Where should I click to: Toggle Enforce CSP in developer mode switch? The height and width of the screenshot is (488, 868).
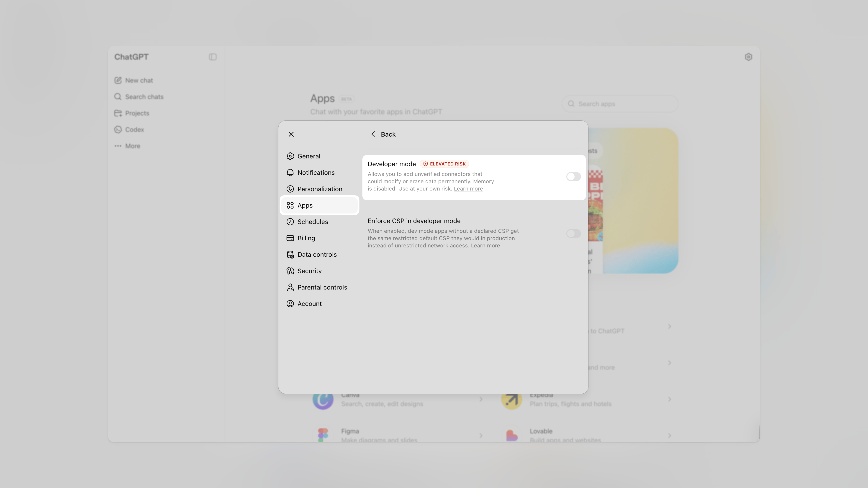[573, 234]
